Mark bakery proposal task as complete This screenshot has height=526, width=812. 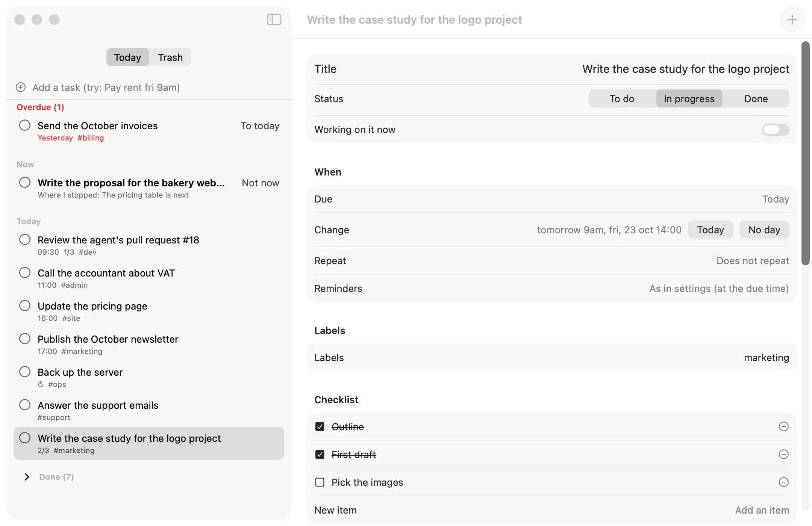25,182
